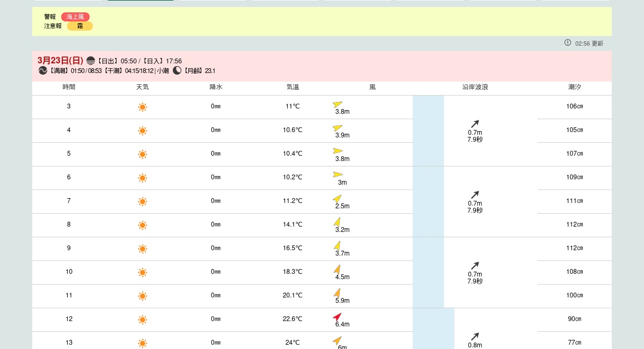Click the info icon beside 02:56 更新

[568, 42]
